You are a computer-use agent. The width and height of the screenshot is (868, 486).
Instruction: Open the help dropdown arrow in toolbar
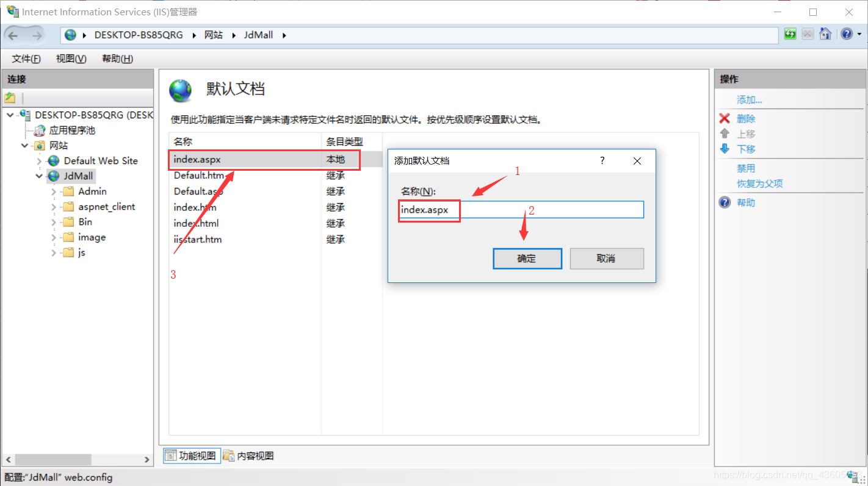[858, 35]
